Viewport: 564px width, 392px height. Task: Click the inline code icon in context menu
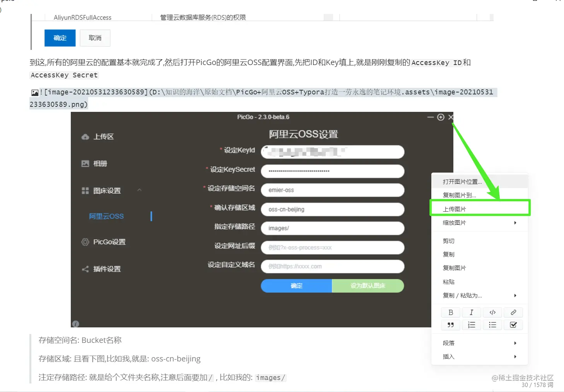point(492,312)
